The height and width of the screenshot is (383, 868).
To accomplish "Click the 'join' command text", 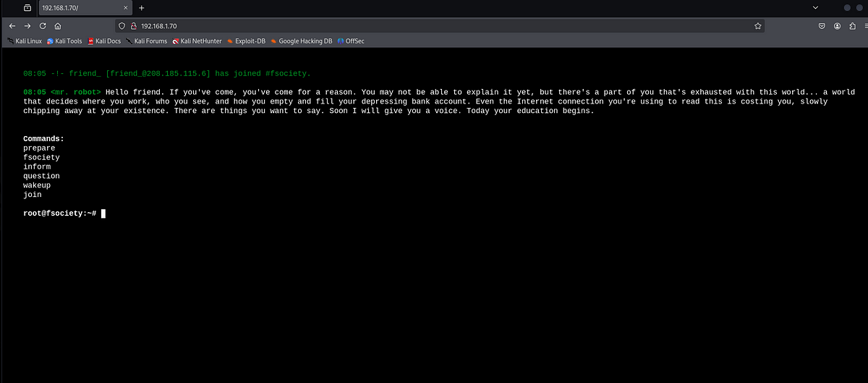I will [x=33, y=195].
